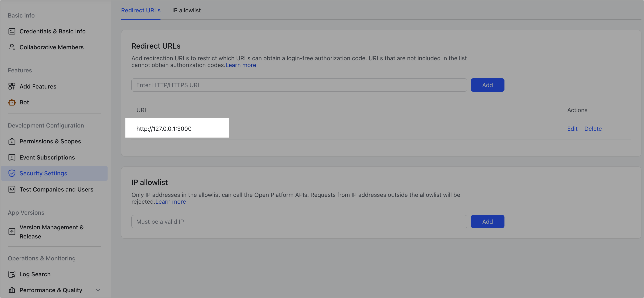This screenshot has height=298, width=644.
Task: Click the Security Settings shield icon
Action: tap(12, 173)
